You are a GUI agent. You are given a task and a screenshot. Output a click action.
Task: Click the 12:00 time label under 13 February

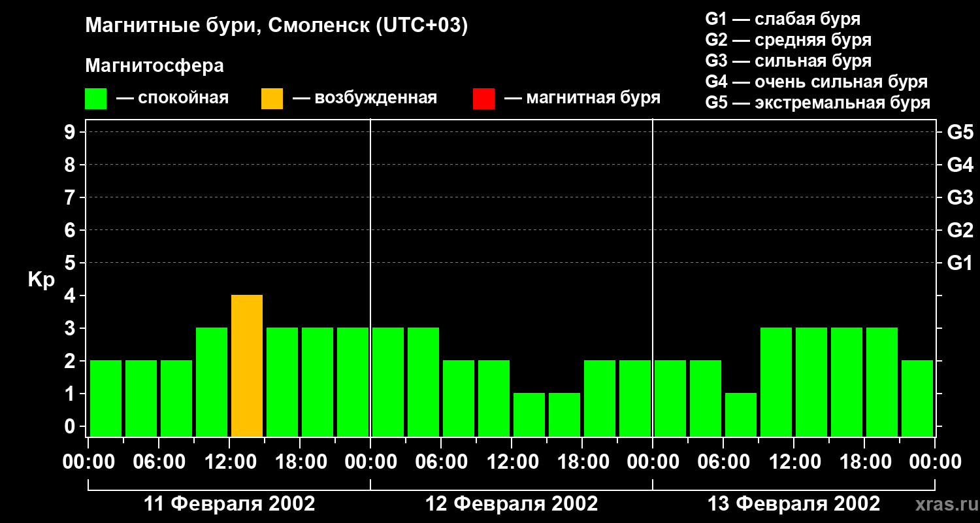point(794,462)
